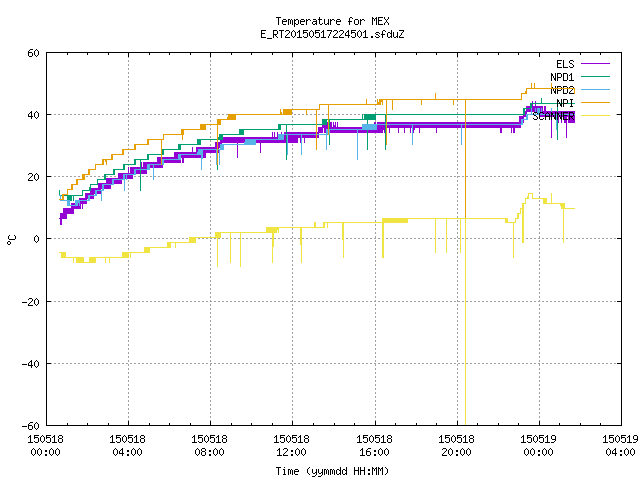The height and width of the screenshot is (480, 640).
Task: Click the x-axis tick 150519 00:00
Action: [538, 446]
